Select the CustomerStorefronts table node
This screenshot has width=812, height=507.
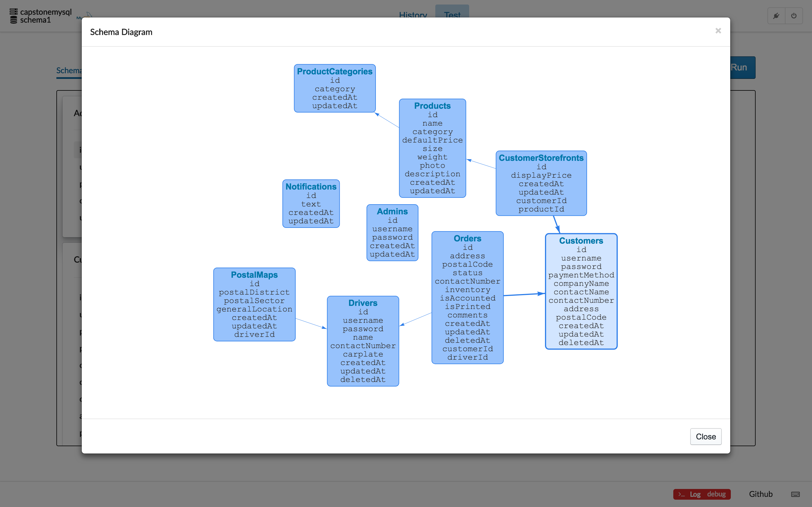point(541,183)
